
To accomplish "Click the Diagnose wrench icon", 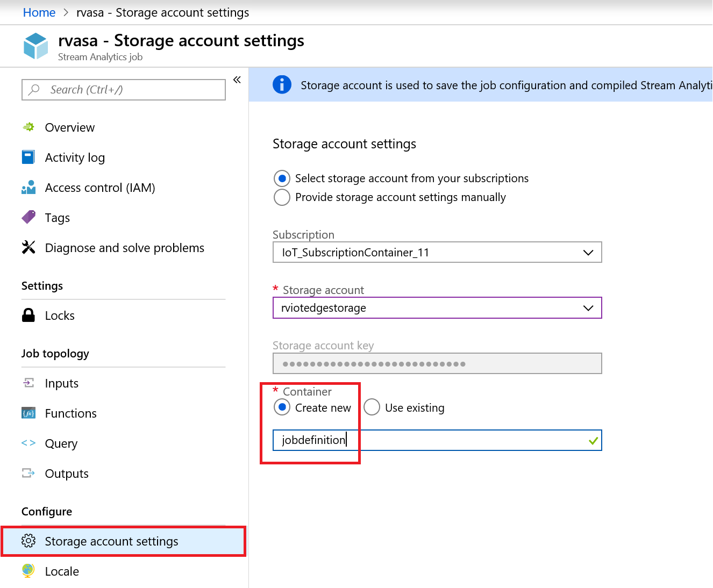I will [28, 247].
